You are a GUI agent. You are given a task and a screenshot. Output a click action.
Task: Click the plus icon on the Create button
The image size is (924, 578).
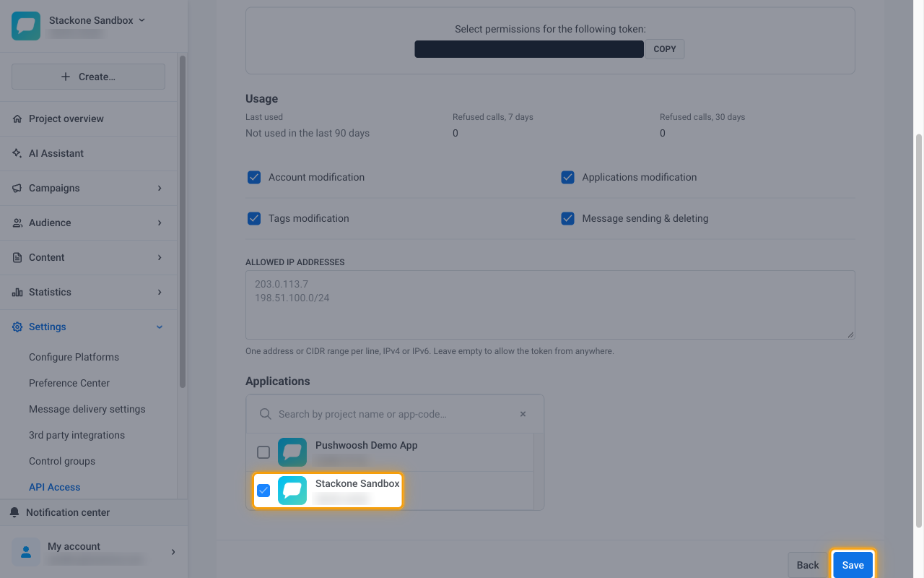tap(66, 77)
